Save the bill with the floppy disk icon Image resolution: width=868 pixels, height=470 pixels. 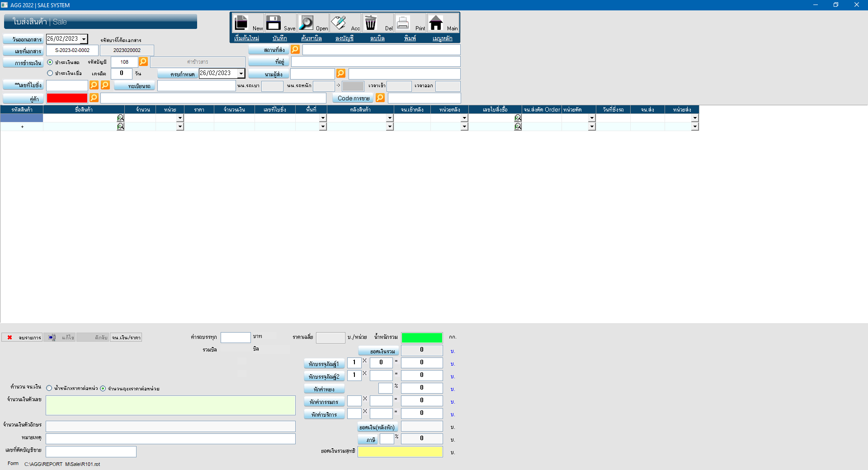(274, 23)
